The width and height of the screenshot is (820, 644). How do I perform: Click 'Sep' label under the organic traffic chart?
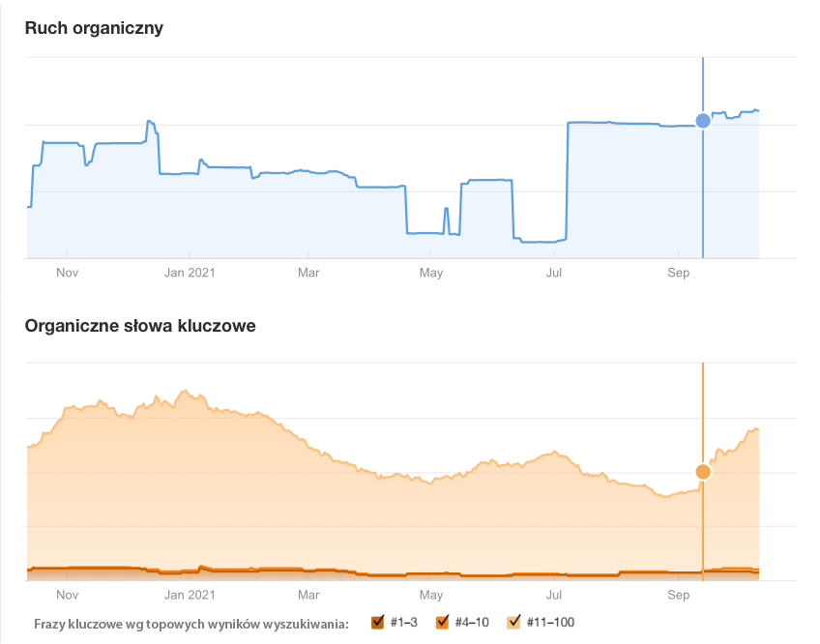(678, 273)
